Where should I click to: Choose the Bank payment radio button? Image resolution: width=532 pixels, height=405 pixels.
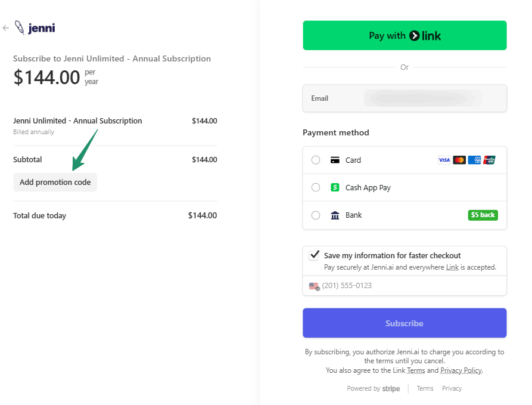316,215
